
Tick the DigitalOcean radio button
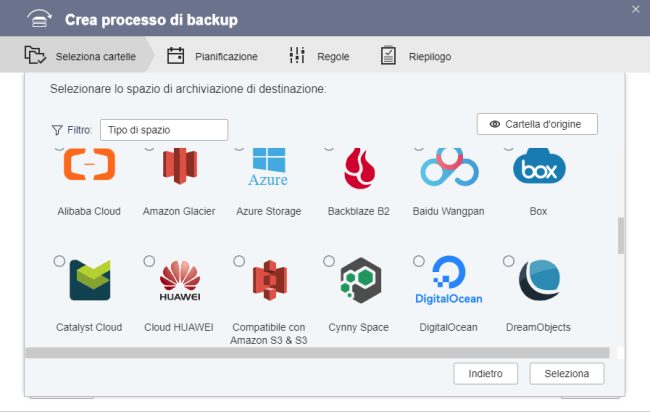419,261
